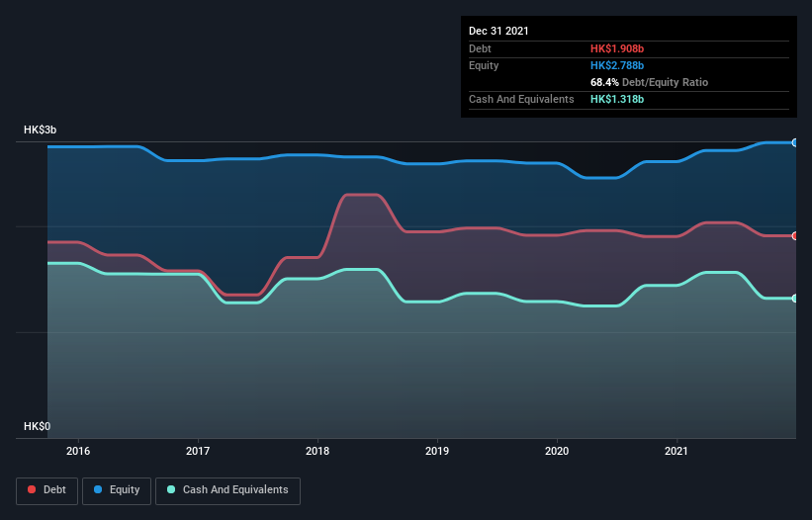Click the Debt label in tooltip
Viewport: 812px width, 520px height.
tap(480, 48)
